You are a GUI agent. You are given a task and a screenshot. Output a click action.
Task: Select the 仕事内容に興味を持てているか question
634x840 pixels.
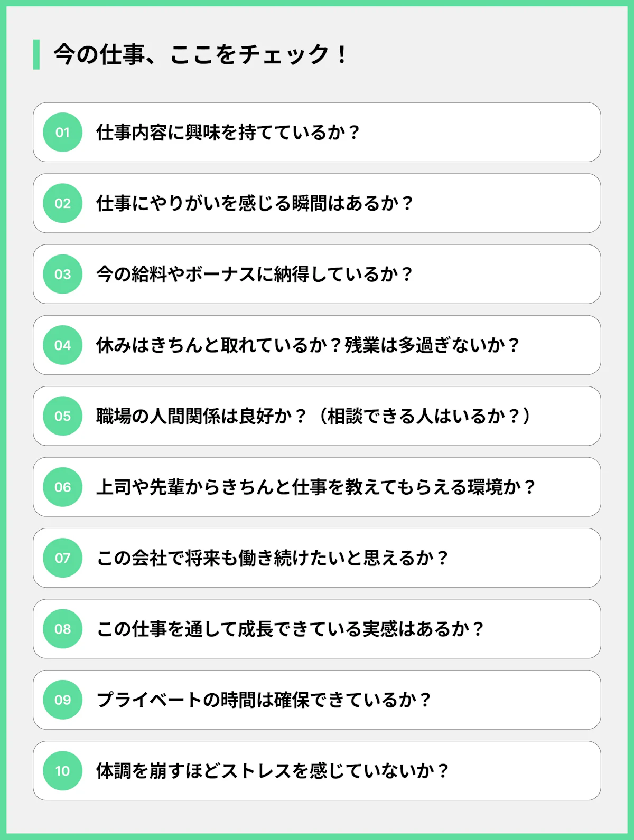point(228,133)
